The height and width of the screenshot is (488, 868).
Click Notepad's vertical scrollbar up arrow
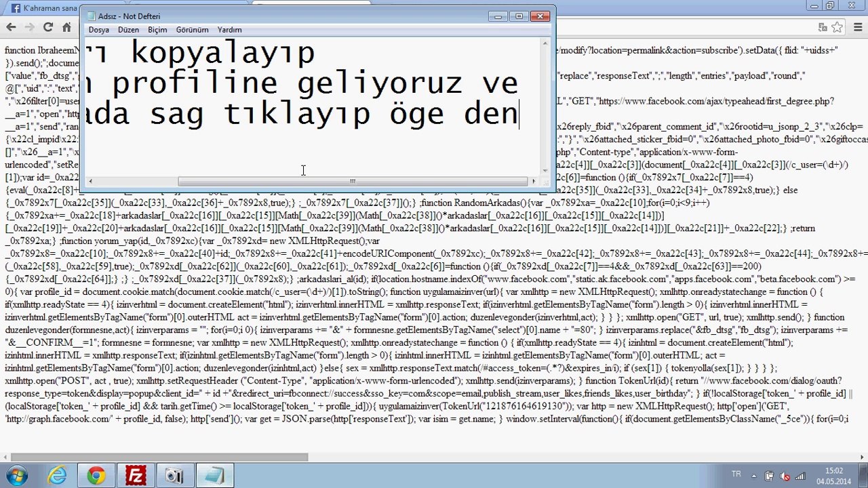coord(545,44)
